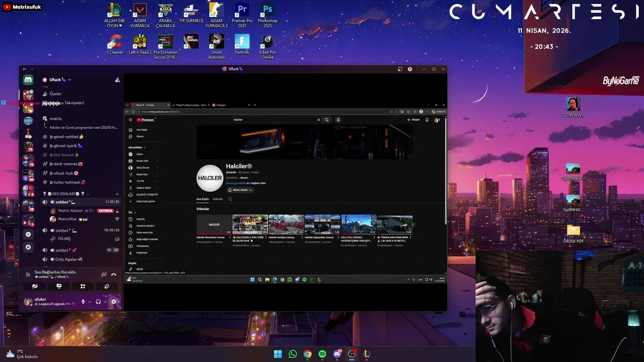Image resolution: width=644 pixels, height=362 pixels.
Task: Click the YouTube page scrollbar in stream
Action: 445,171
